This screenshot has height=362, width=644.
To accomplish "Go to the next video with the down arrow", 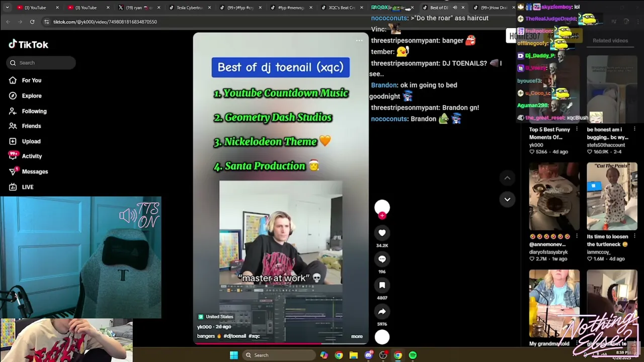I will point(507,199).
